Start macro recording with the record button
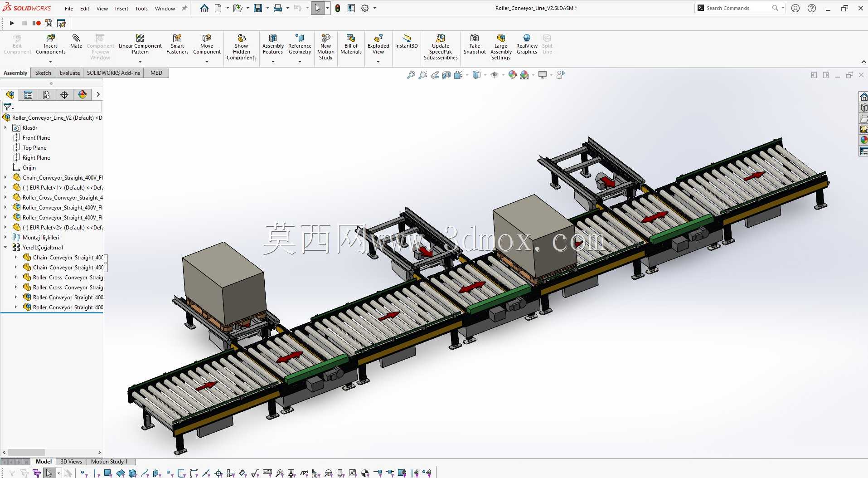Image resolution: width=868 pixels, height=478 pixels. pyautogui.click(x=36, y=23)
